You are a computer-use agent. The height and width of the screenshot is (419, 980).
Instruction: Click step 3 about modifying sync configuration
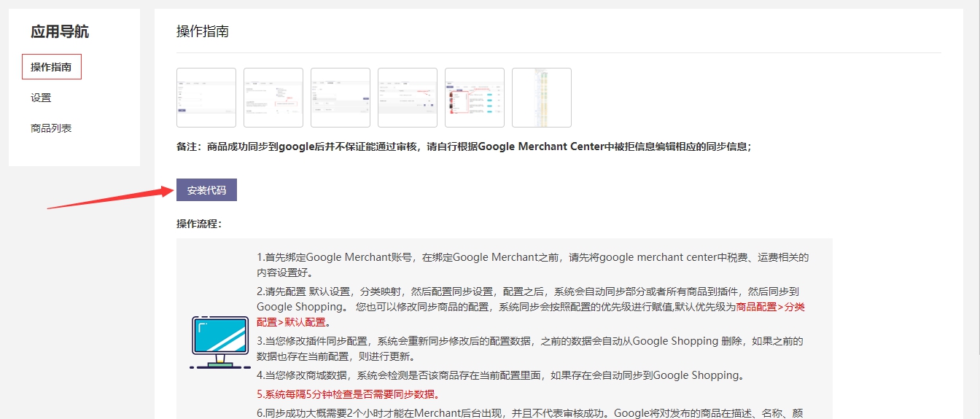tap(529, 348)
